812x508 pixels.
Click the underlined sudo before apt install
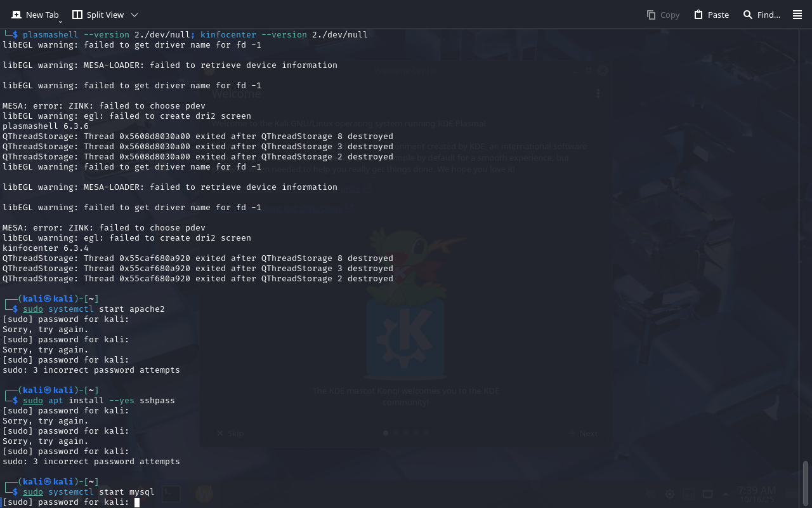pos(33,401)
